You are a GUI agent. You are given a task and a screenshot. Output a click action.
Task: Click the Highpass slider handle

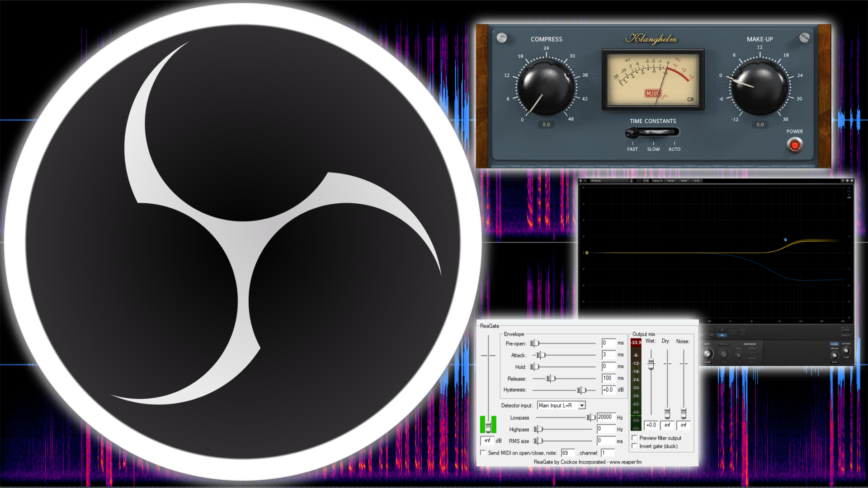click(x=538, y=429)
